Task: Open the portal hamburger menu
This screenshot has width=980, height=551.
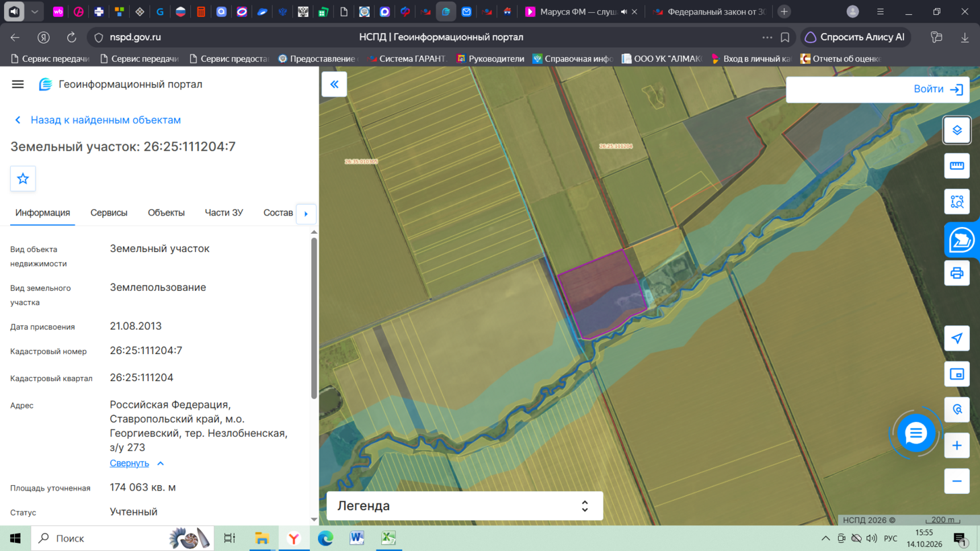Action: pos(17,84)
